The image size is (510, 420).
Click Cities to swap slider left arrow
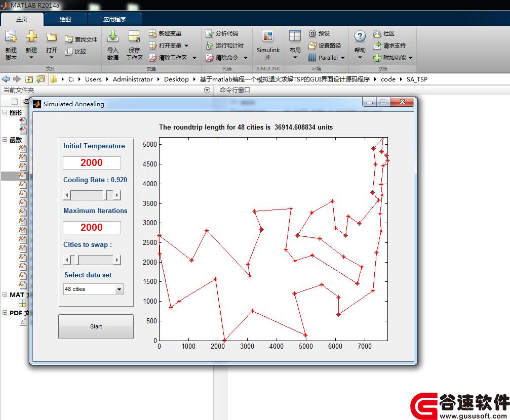pos(67,260)
